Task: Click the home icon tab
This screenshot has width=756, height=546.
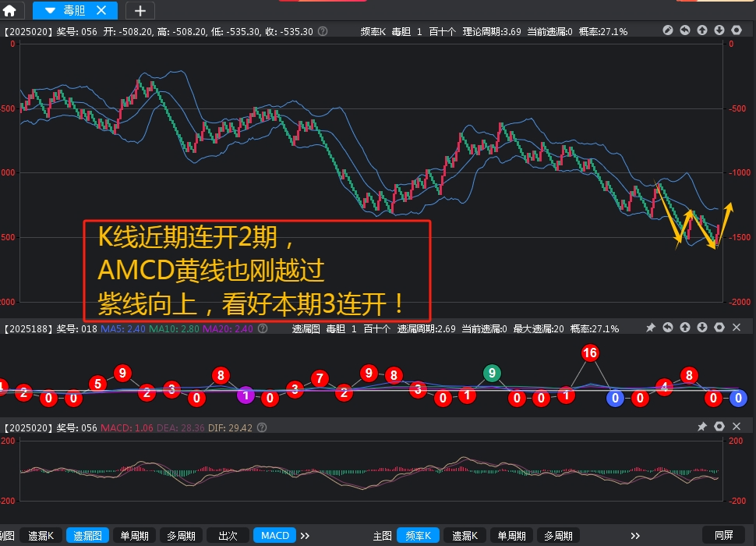Action: (x=10, y=10)
